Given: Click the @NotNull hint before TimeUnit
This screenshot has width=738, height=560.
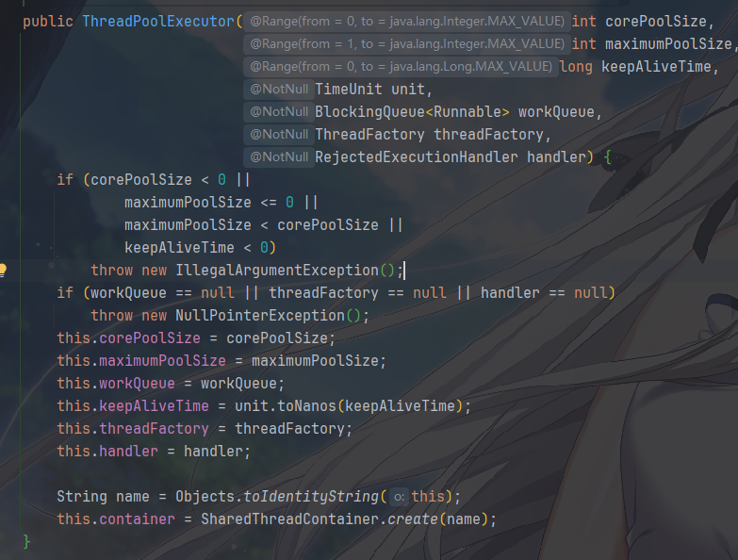Looking at the screenshot, I should [x=279, y=89].
